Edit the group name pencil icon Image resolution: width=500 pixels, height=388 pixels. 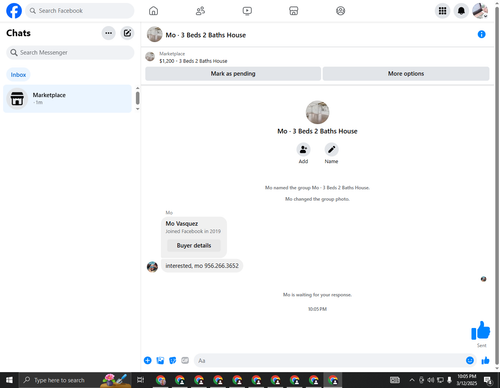coord(331,149)
